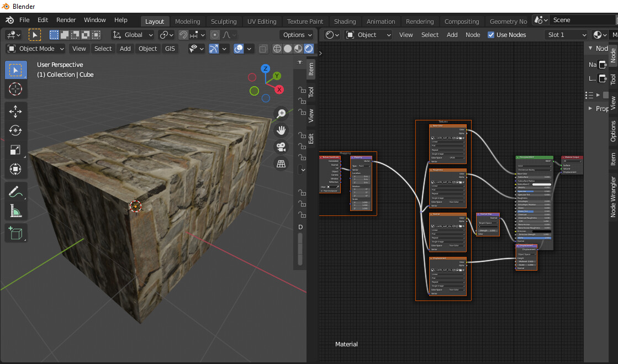Switch to the Shading workspace tab
Screen dimensions: 618x364
[x=345, y=21]
